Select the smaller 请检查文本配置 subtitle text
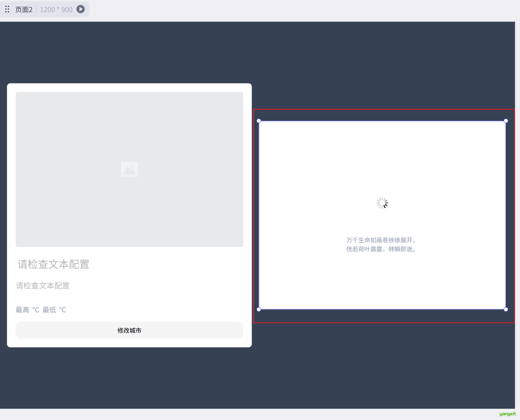 tap(43, 286)
